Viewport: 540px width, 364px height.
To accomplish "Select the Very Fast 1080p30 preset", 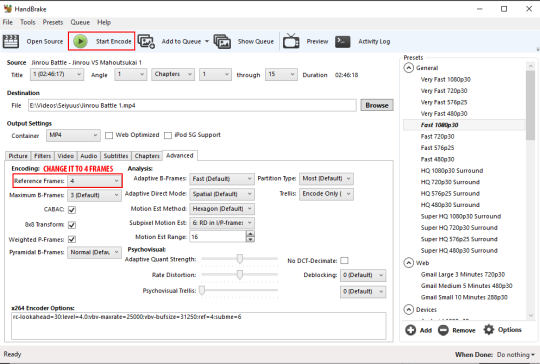I will (x=445, y=80).
